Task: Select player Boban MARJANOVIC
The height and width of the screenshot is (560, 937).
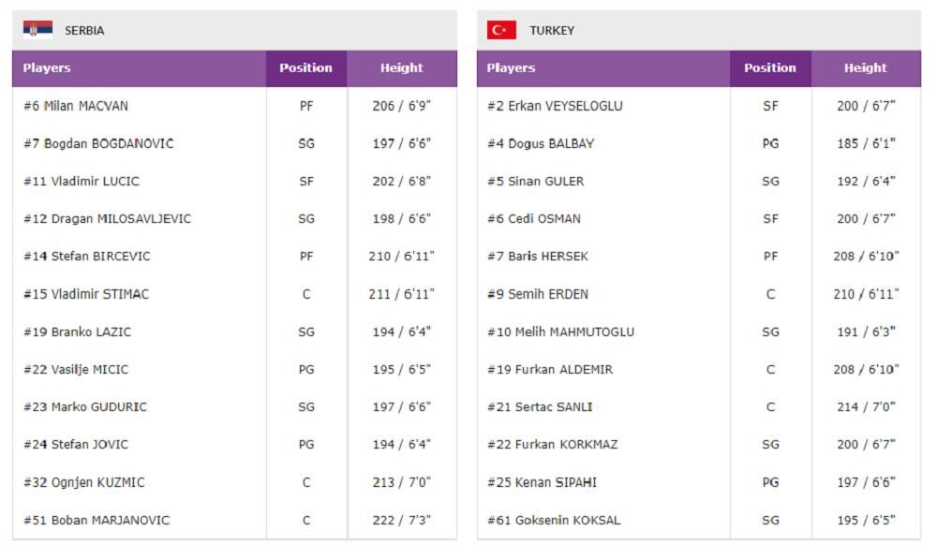Action: click(x=97, y=521)
